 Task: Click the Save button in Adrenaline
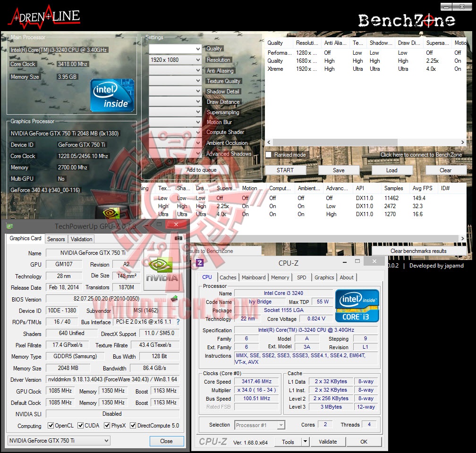(x=339, y=170)
